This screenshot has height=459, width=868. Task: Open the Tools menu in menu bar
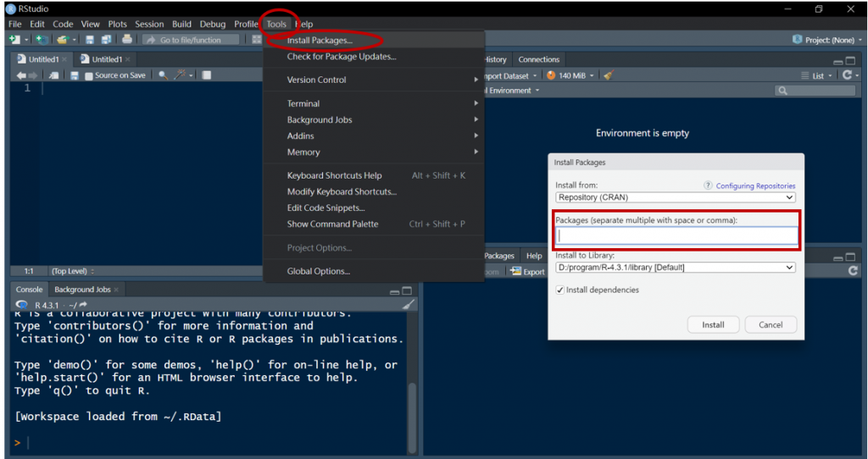276,24
